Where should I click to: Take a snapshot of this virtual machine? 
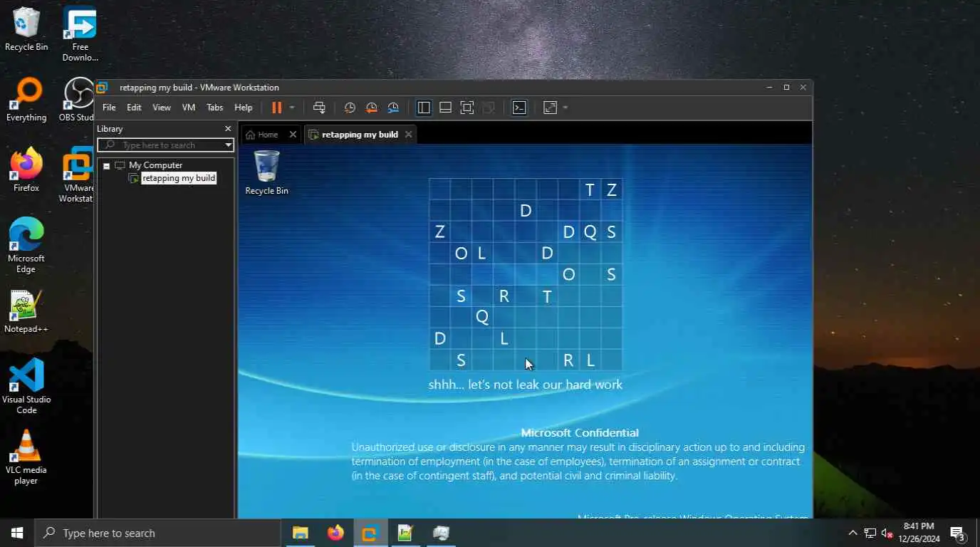coord(350,108)
